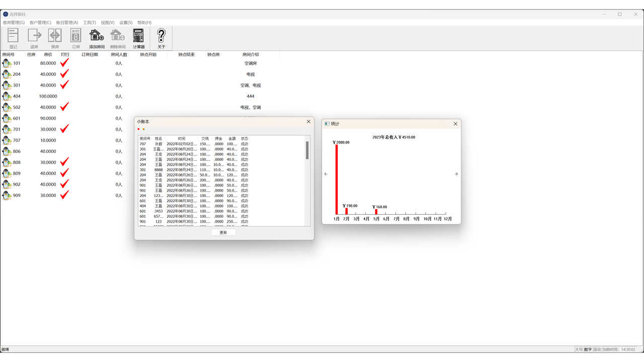Open the 账目管理(A) menu
This screenshot has width=644, height=362.
pyautogui.click(x=67, y=23)
